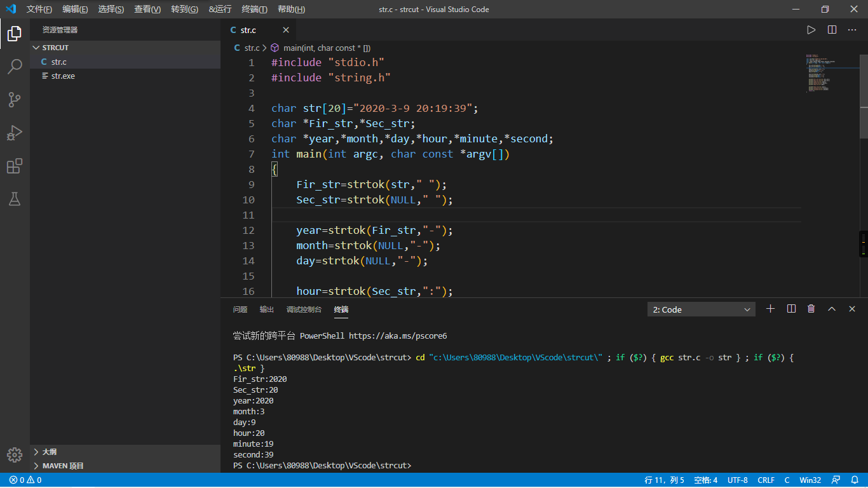Open the 帮助(H) menu
Image resolution: width=868 pixels, height=488 pixels.
(x=291, y=9)
